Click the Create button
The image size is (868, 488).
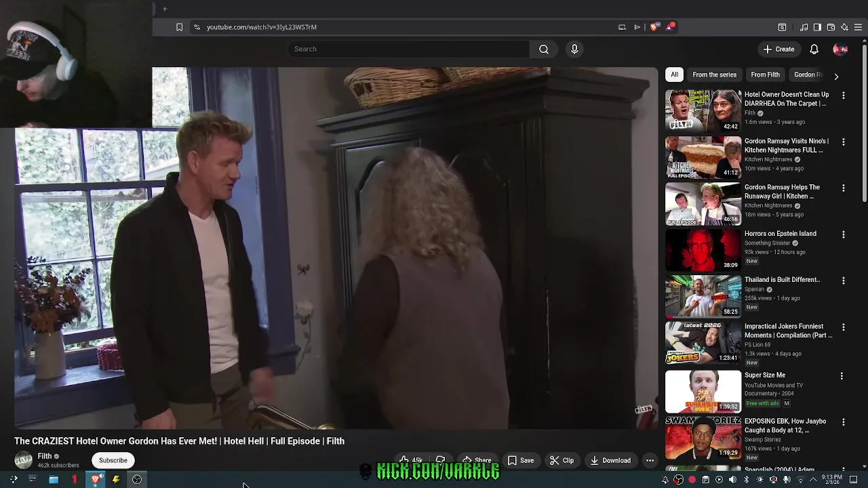(x=778, y=49)
